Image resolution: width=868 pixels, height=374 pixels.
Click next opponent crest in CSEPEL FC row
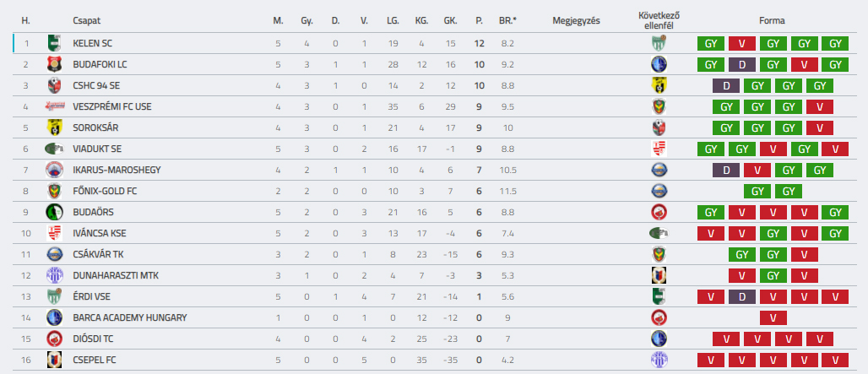659,360
